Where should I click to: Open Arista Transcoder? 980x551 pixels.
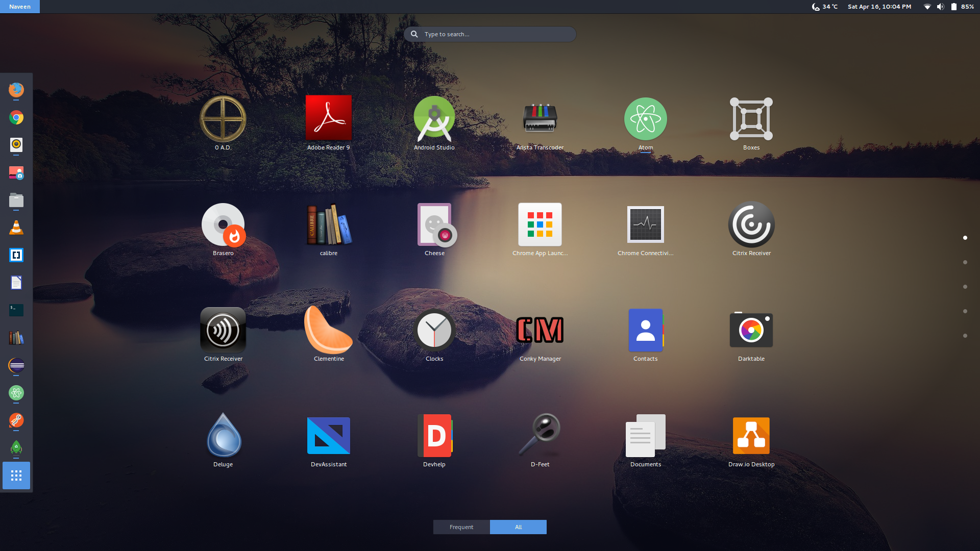(540, 118)
